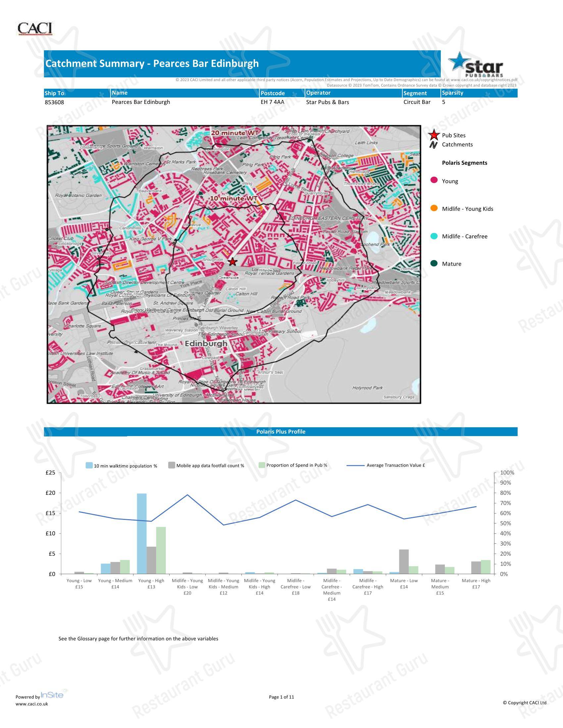Click the Average Transaction Value line legend
The width and height of the screenshot is (563, 728).
click(x=386, y=465)
